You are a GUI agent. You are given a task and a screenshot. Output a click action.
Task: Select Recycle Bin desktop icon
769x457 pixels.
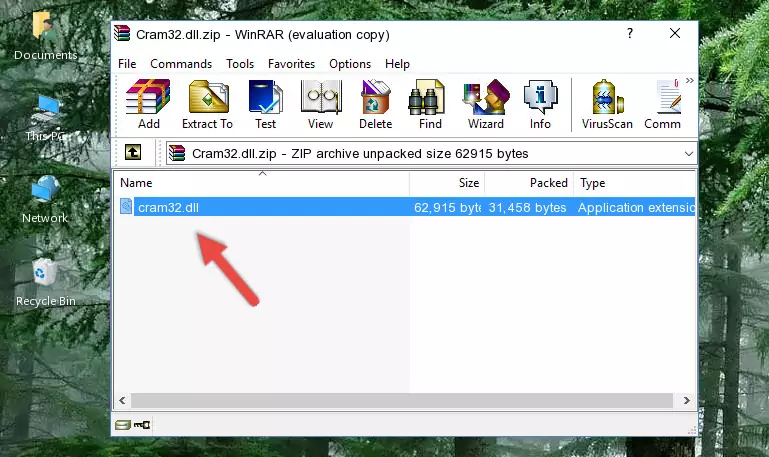point(45,283)
